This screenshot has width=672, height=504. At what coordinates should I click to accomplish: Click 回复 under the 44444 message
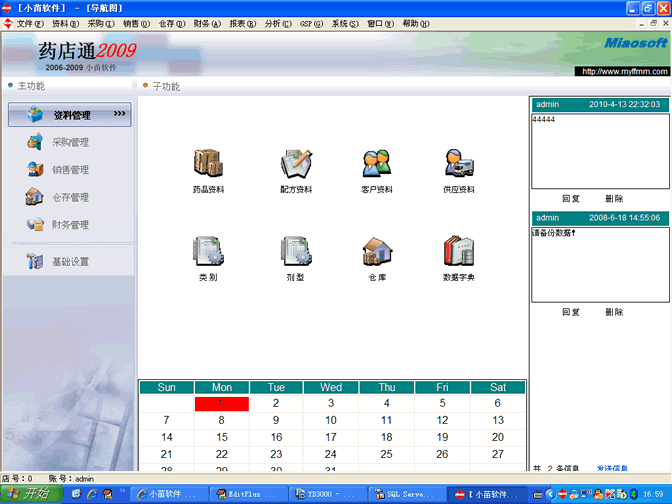[571, 198]
